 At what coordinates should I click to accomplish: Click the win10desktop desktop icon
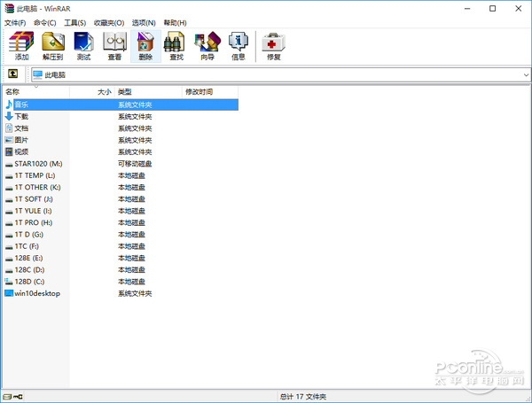click(9, 293)
